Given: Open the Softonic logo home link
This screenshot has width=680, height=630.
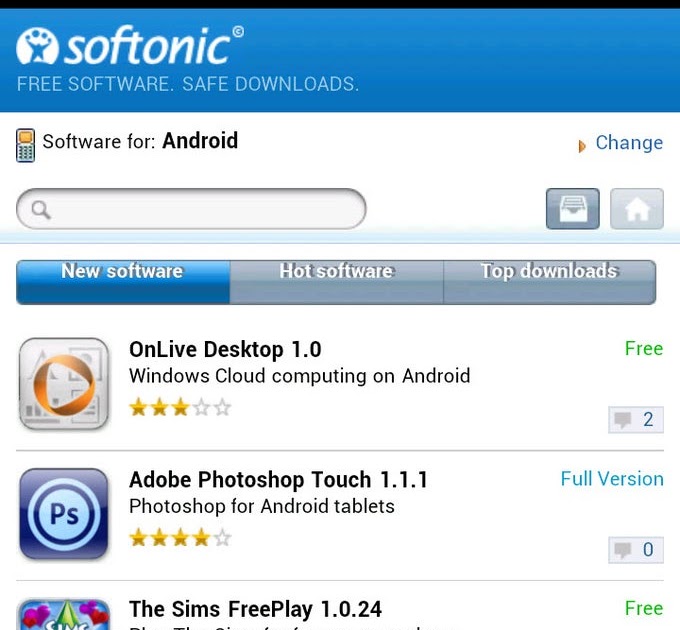Looking at the screenshot, I should (130, 46).
